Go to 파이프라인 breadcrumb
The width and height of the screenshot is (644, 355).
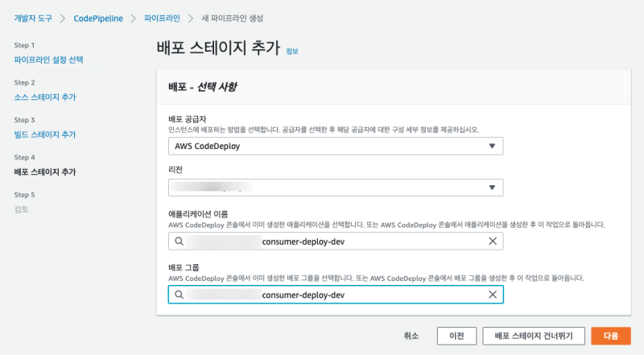coord(162,18)
